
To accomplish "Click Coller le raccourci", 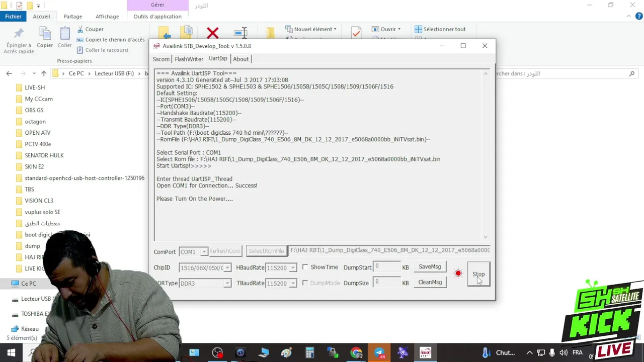I will tap(103, 50).
